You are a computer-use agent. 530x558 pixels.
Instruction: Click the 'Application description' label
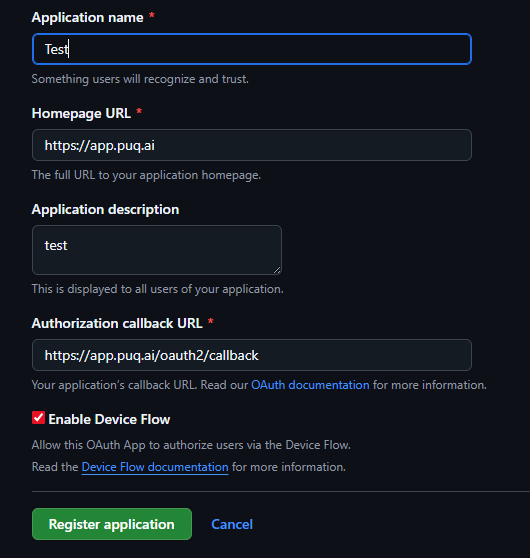pyautogui.click(x=105, y=209)
